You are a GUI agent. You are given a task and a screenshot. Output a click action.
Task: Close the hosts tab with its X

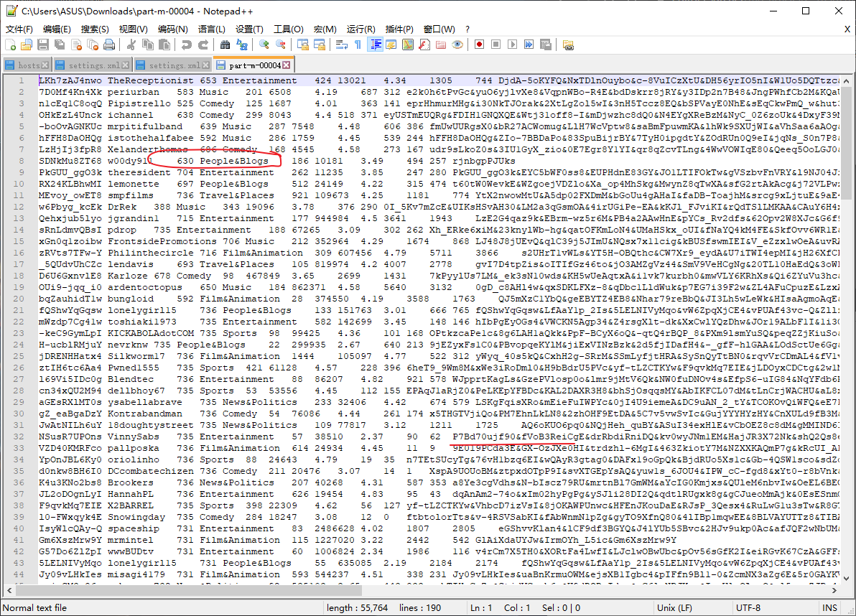click(45, 65)
